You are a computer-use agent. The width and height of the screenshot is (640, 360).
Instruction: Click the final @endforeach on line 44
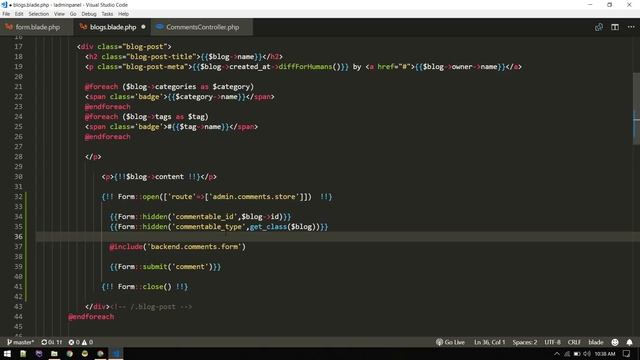tap(91, 317)
